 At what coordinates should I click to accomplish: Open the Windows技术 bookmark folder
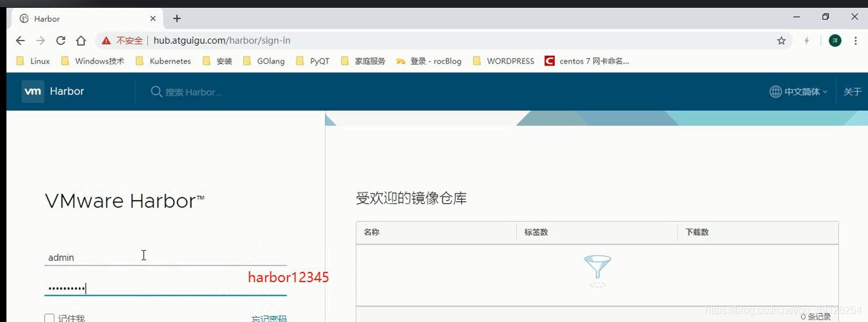[x=92, y=61]
